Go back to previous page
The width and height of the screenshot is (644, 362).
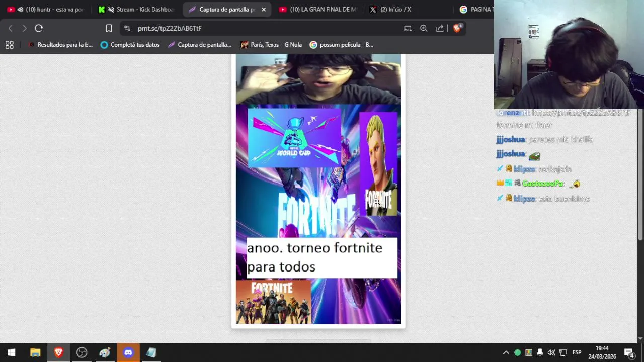point(11,28)
